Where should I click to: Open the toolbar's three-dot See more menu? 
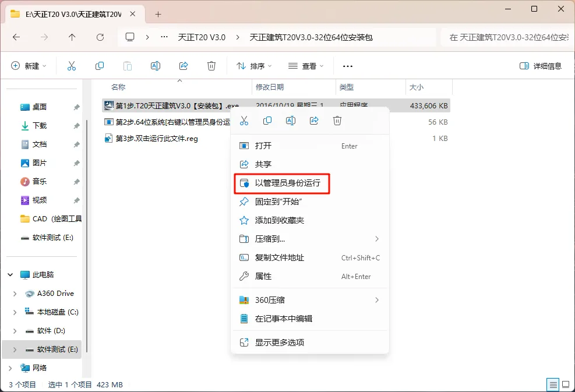347,66
